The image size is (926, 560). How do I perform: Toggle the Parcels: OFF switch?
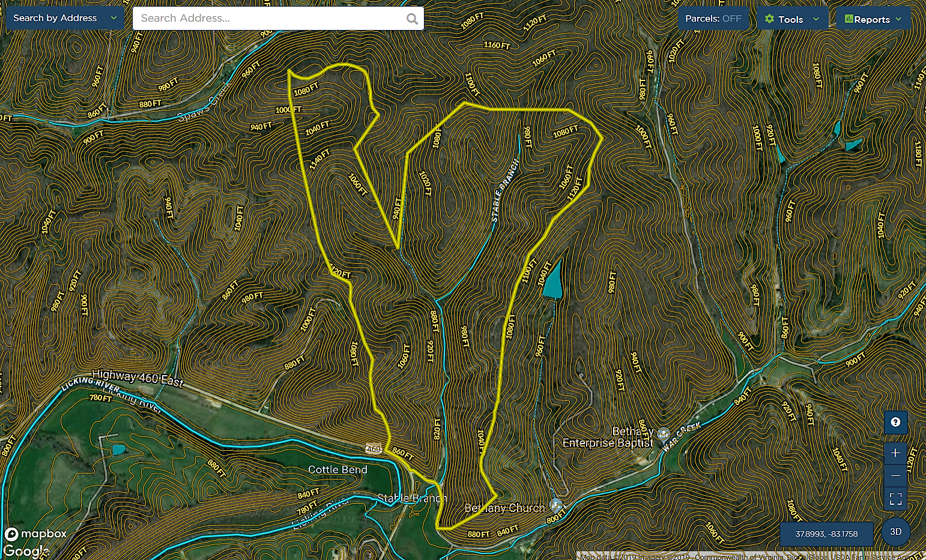click(713, 19)
